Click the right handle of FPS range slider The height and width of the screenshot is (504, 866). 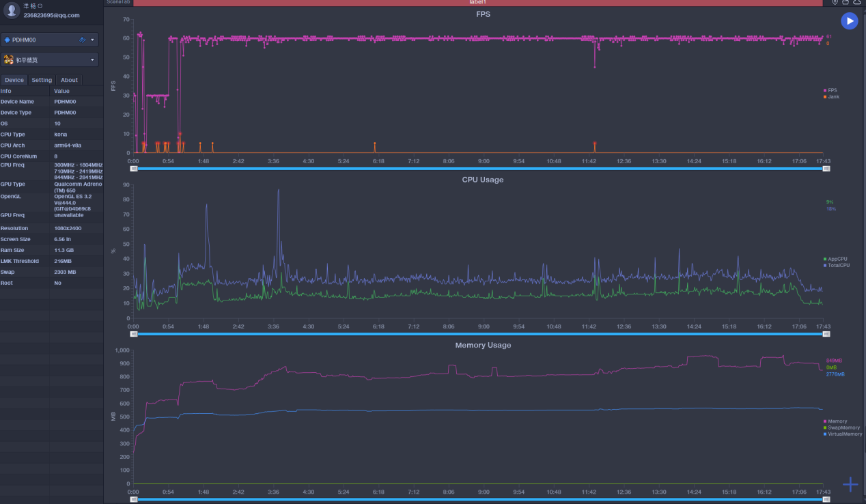pos(826,168)
